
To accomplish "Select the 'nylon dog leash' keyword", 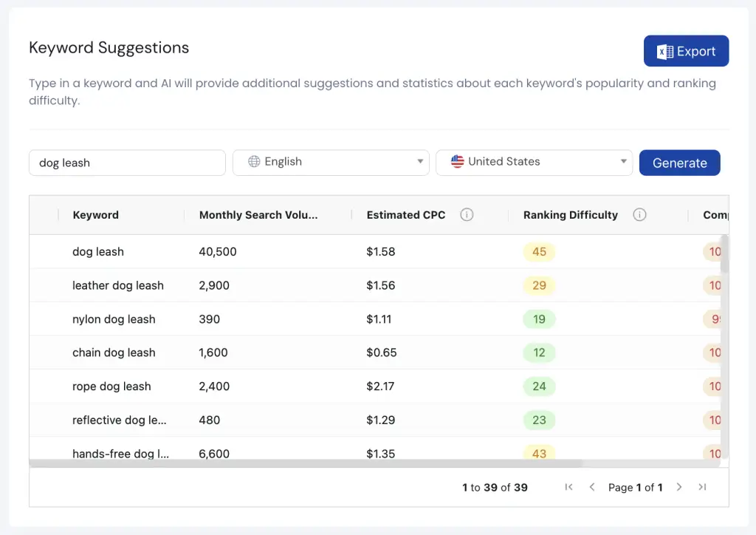I will pyautogui.click(x=114, y=319).
